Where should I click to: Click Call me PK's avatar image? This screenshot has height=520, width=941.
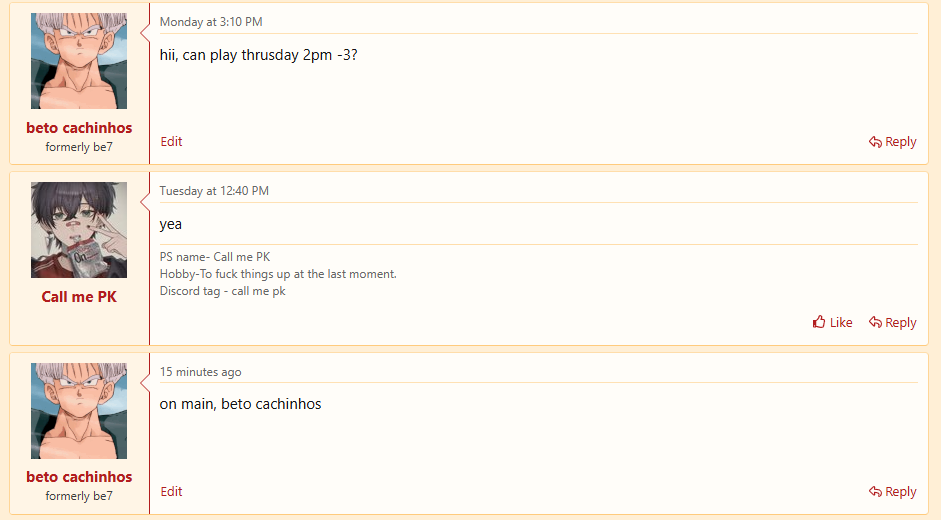[79, 230]
